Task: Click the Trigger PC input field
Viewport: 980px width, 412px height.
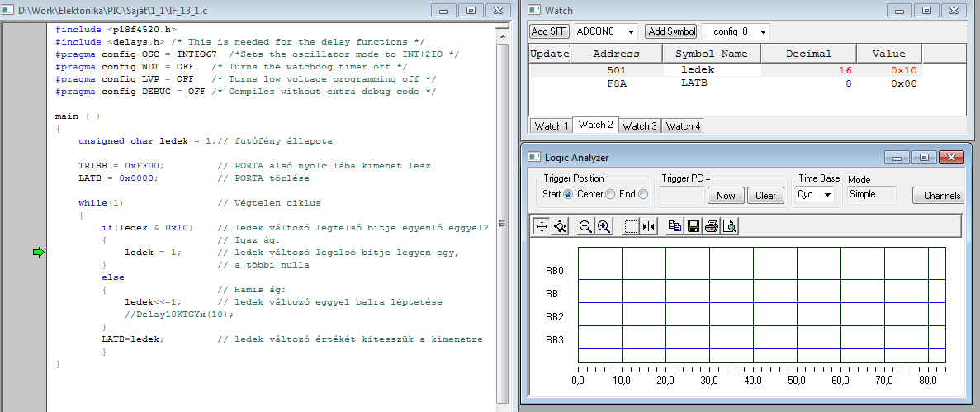Action: click(x=683, y=195)
